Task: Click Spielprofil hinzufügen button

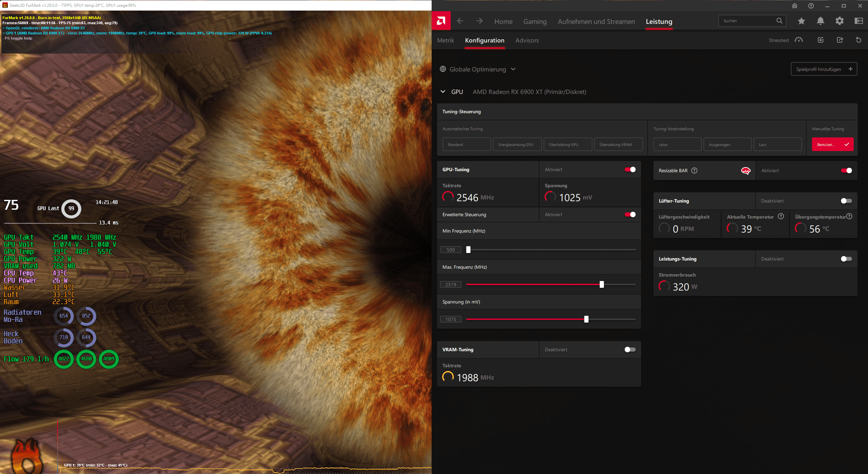Action: (824, 69)
